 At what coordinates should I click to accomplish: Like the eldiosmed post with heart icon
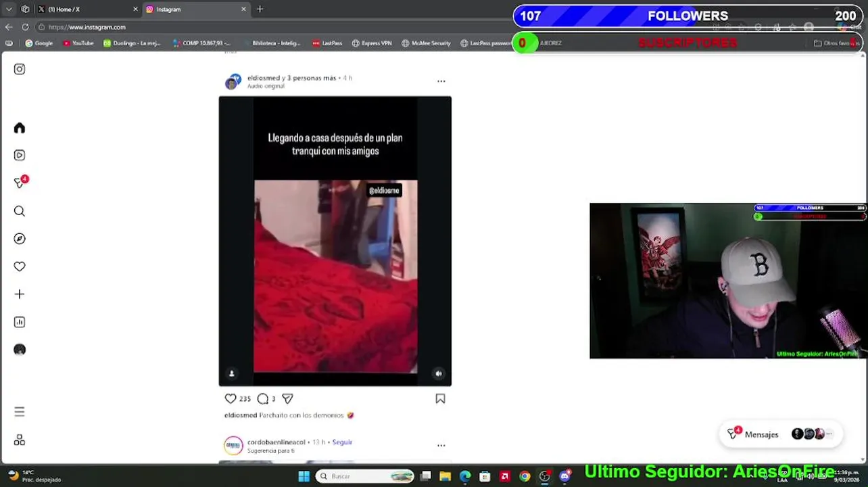click(231, 398)
